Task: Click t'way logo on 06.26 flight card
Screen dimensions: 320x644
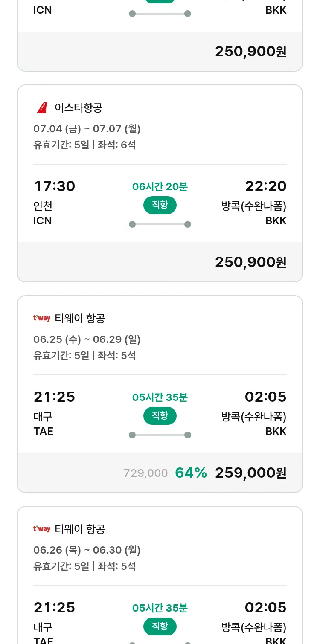Action: [42, 529]
